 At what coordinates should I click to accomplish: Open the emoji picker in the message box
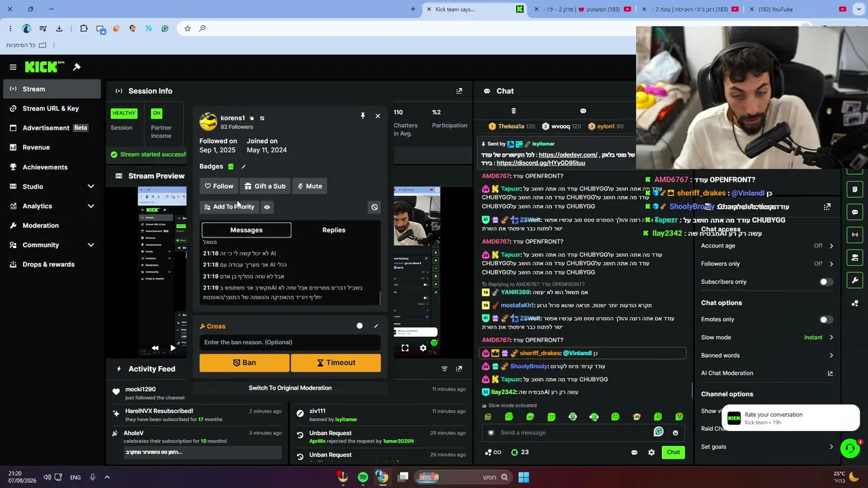[x=675, y=432]
